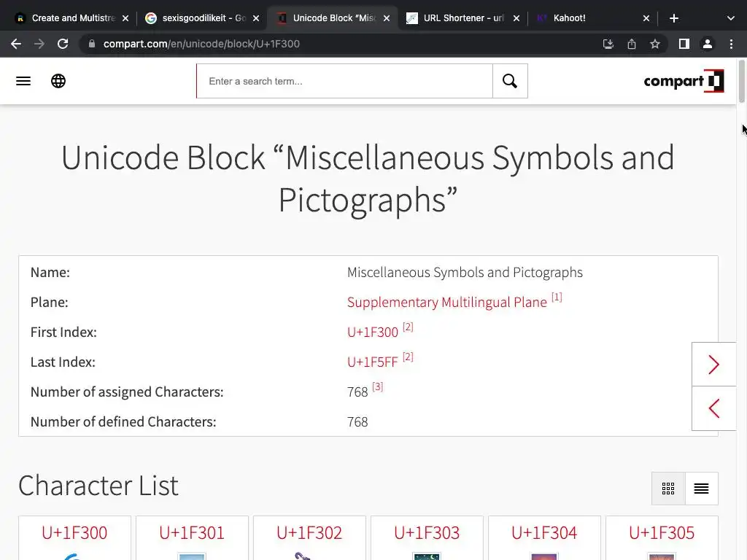Switch Character List to list view

701,489
